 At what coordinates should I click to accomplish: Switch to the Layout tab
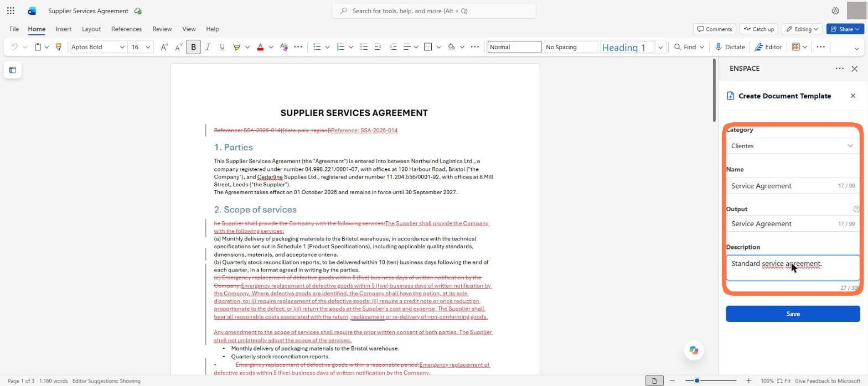(91, 29)
